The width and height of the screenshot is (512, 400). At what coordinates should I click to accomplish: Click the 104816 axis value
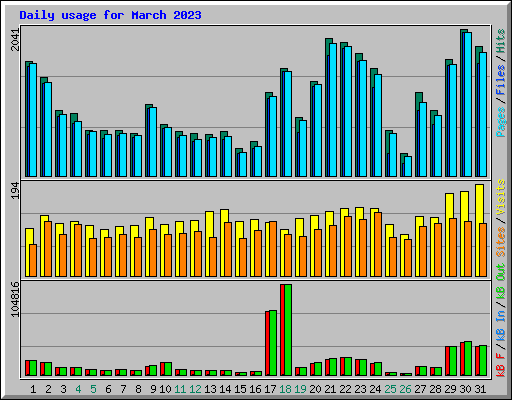coord(15,299)
